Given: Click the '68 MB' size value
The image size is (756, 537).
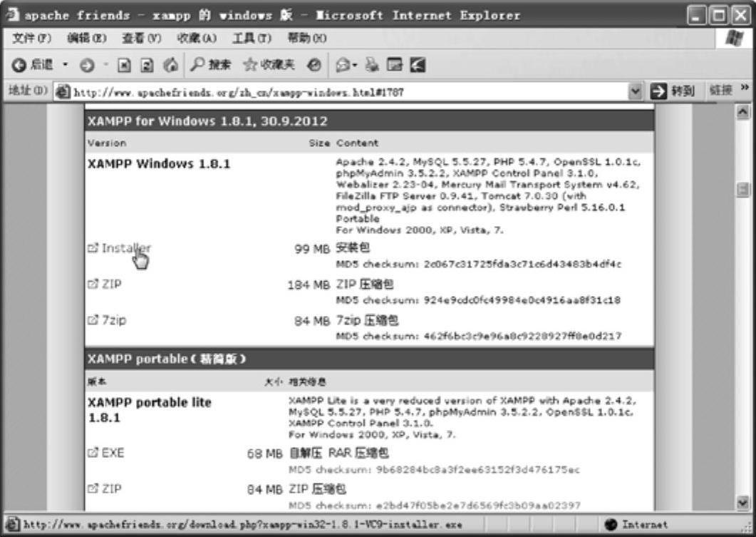Looking at the screenshot, I should [x=264, y=454].
